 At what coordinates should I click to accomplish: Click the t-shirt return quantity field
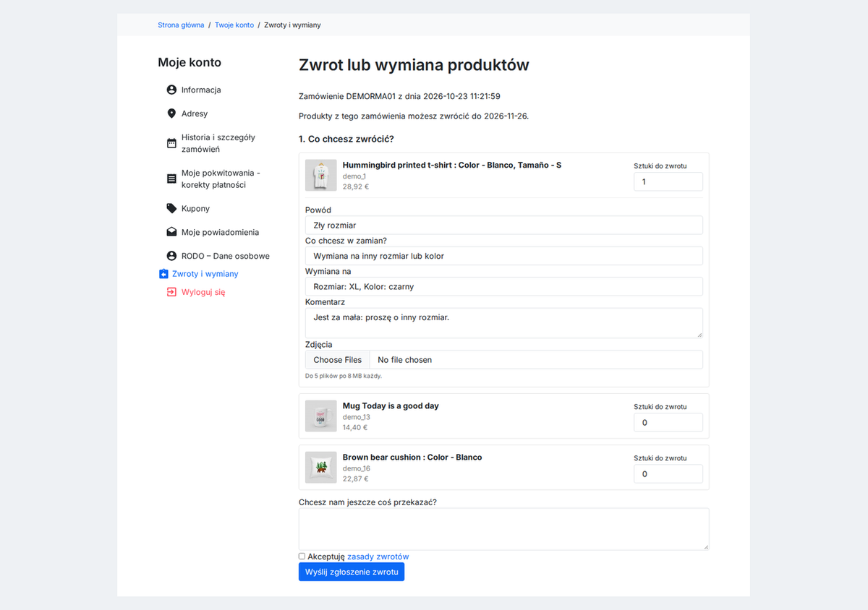(x=668, y=182)
